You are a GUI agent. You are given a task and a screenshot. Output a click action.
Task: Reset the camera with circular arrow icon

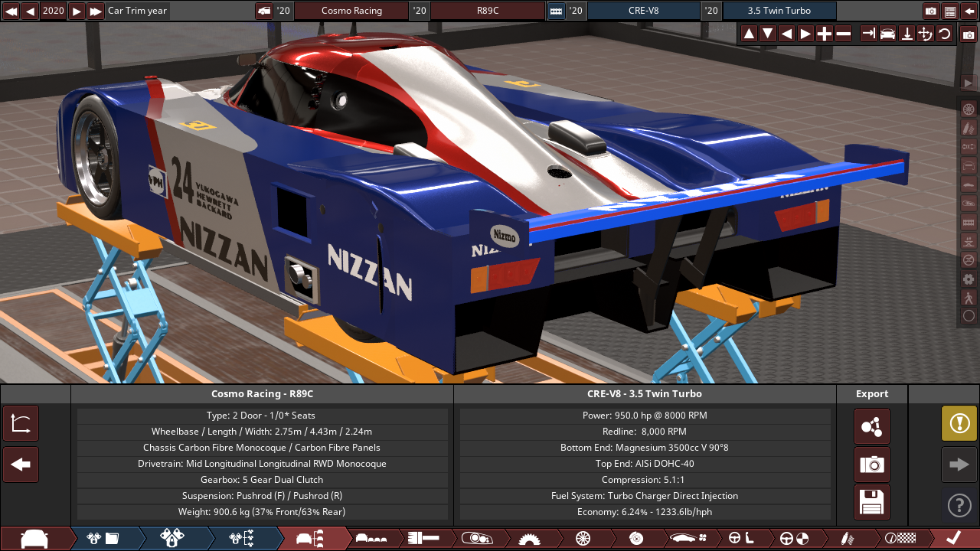[945, 34]
